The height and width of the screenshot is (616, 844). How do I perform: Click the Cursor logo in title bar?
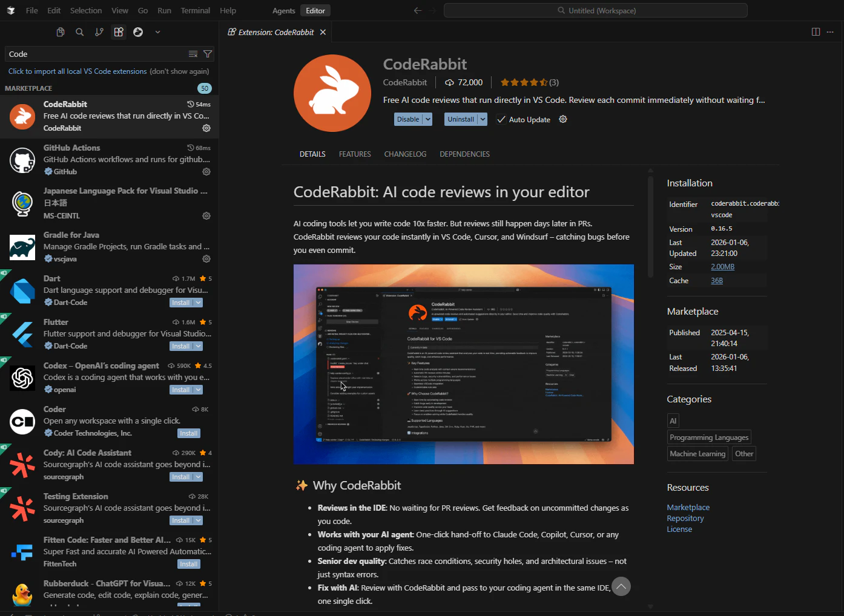point(11,10)
